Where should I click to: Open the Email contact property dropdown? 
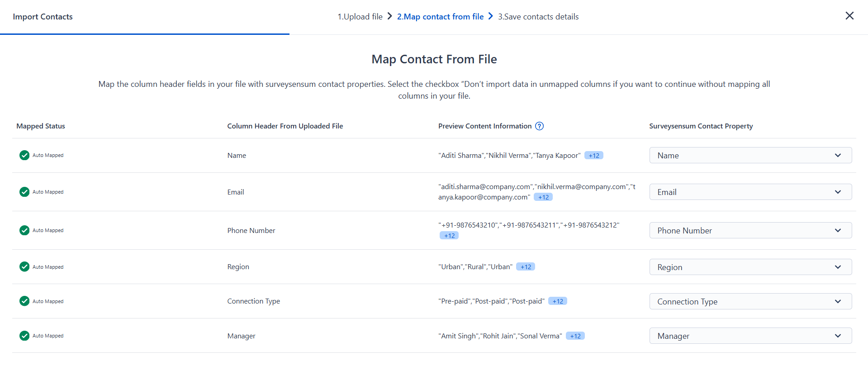click(x=750, y=192)
